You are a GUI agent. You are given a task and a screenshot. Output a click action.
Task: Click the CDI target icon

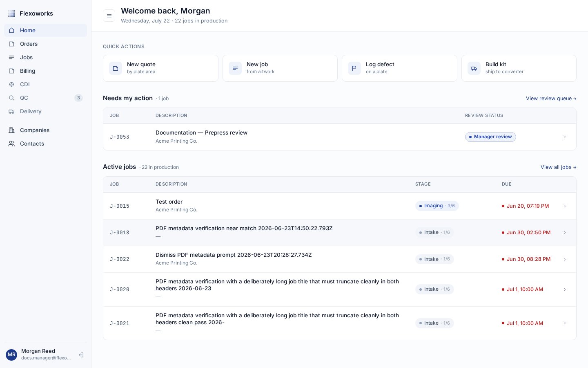pyautogui.click(x=11, y=84)
